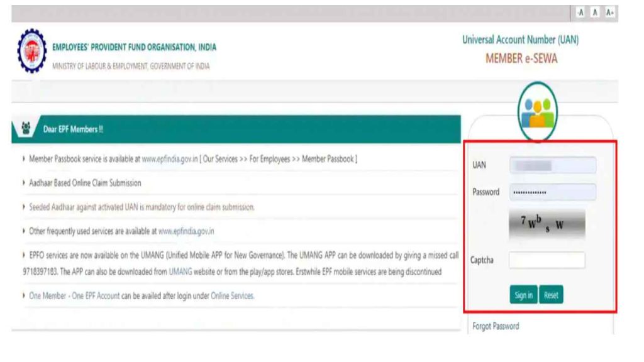The width and height of the screenshot is (644, 362).
Task: Open the Online Services link
Action: (x=233, y=295)
